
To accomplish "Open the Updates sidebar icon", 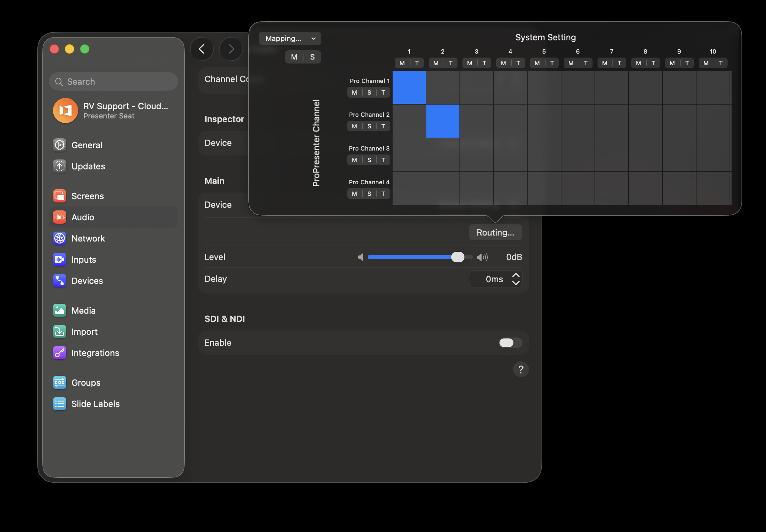I will (x=60, y=166).
